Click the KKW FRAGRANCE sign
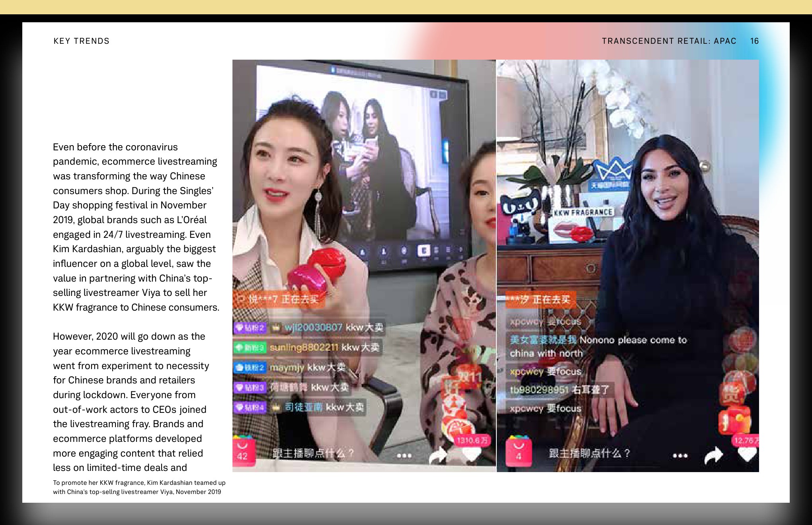 click(x=583, y=212)
